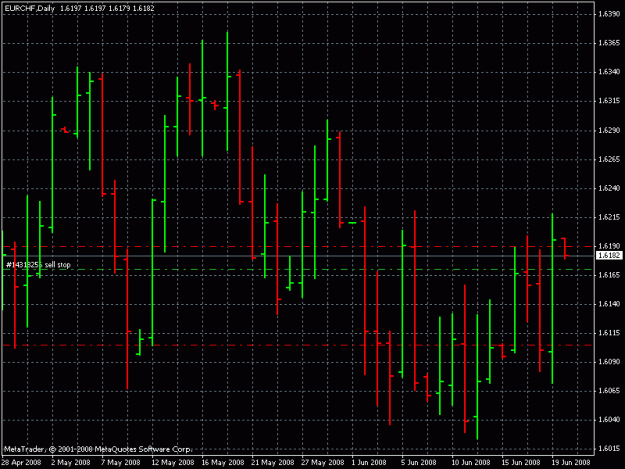
Task: Click the EURCHF,Daily chart title text
Action: click(x=29, y=8)
